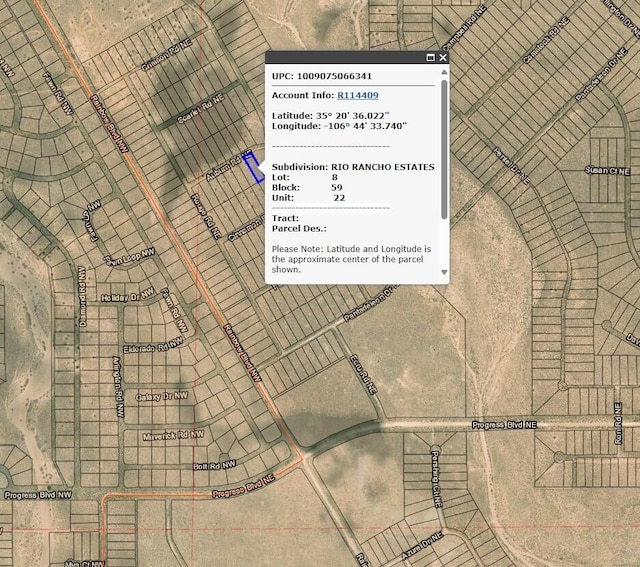Click the Holiday Dr NW street label
640x567 pixels.
(128, 296)
